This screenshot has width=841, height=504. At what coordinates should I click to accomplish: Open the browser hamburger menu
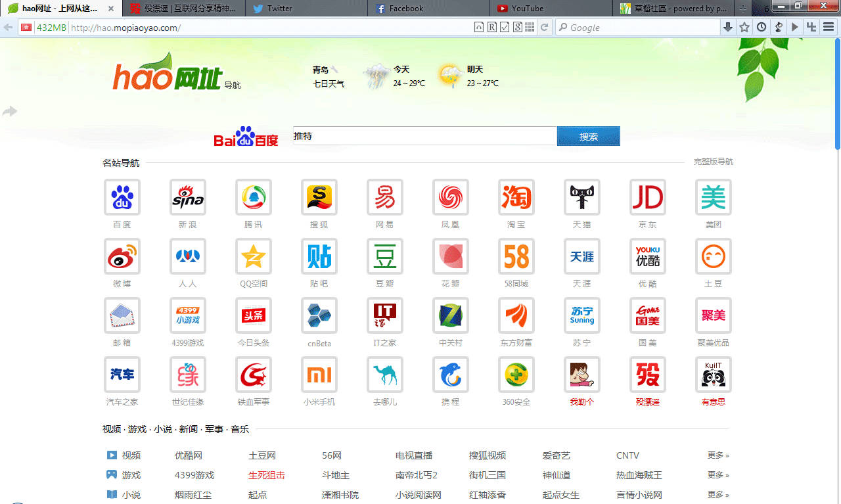coord(829,27)
